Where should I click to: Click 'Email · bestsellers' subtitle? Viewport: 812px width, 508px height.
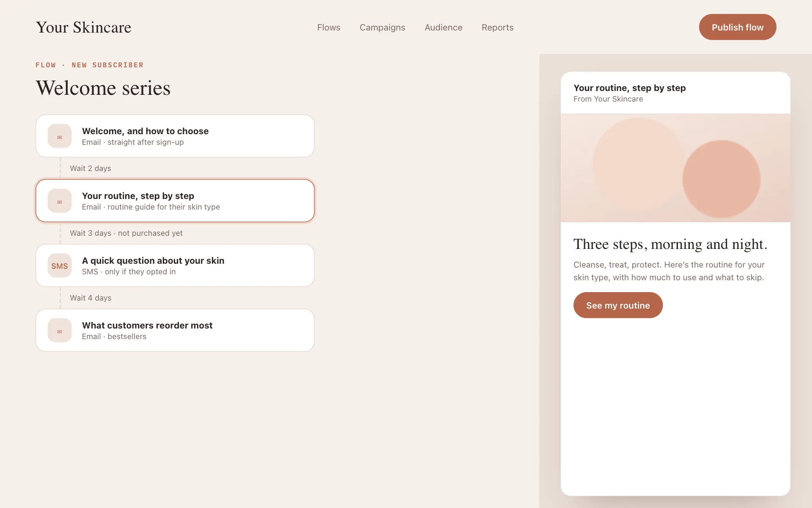pos(114,337)
